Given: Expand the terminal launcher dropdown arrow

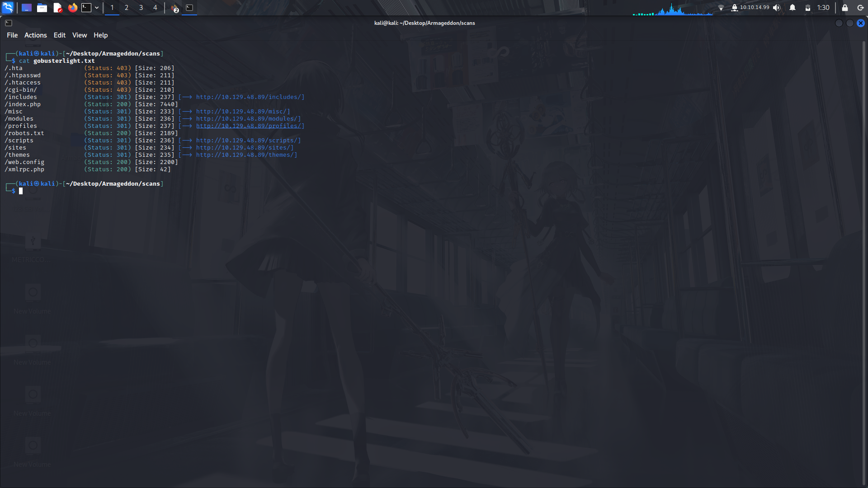Looking at the screenshot, I should click(96, 8).
